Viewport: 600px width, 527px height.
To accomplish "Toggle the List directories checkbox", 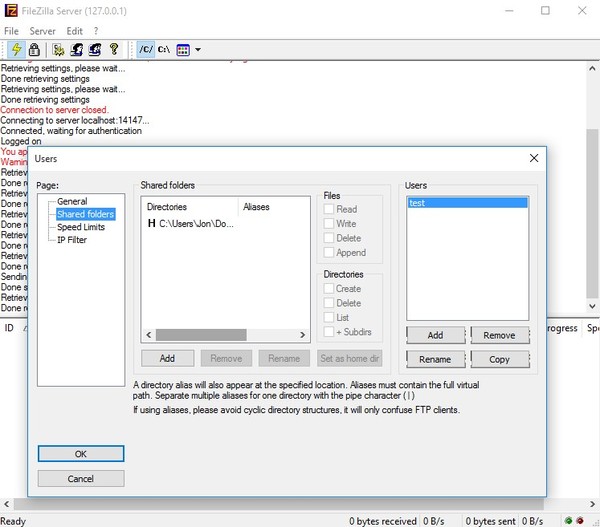I will (329, 317).
